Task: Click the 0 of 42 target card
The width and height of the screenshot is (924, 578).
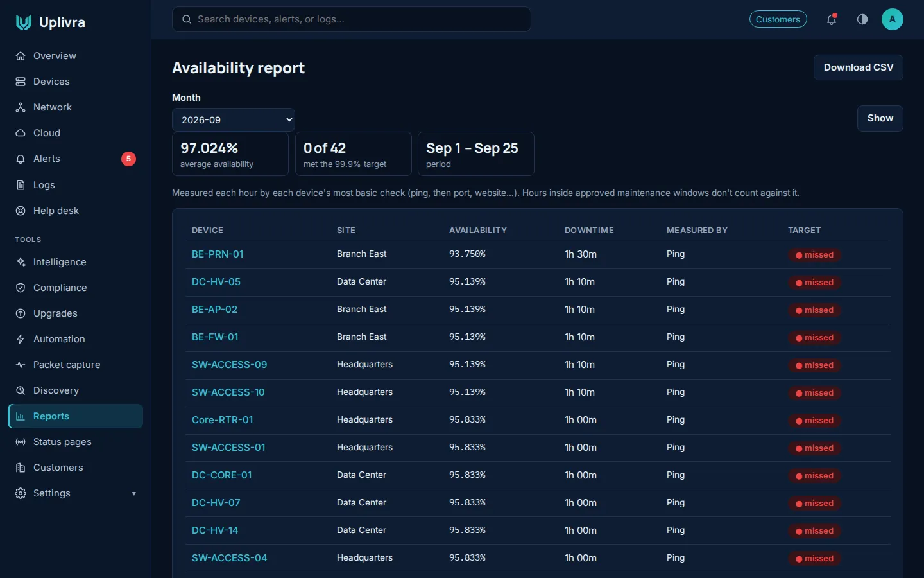Action: (x=354, y=154)
